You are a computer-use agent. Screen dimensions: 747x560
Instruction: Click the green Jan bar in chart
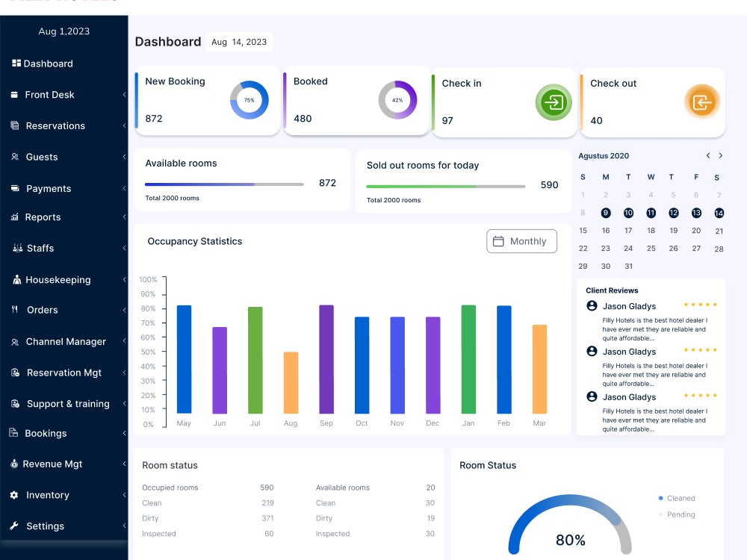[x=468, y=360]
